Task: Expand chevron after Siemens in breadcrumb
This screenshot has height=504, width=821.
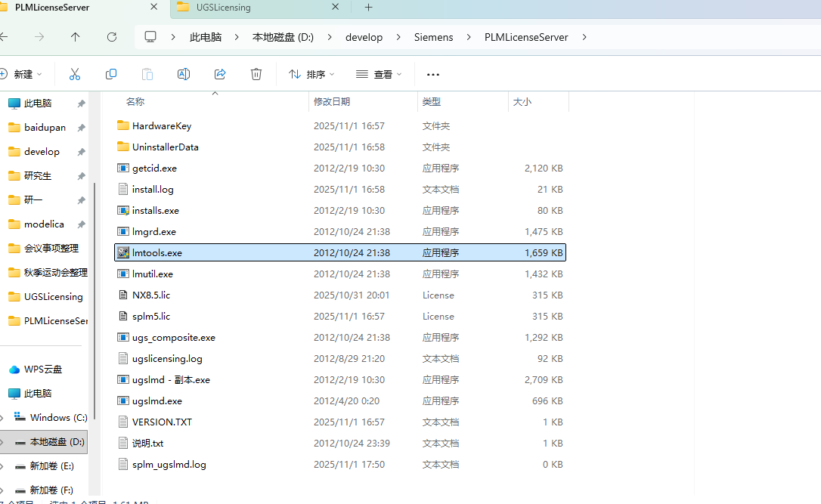Action: [469, 37]
